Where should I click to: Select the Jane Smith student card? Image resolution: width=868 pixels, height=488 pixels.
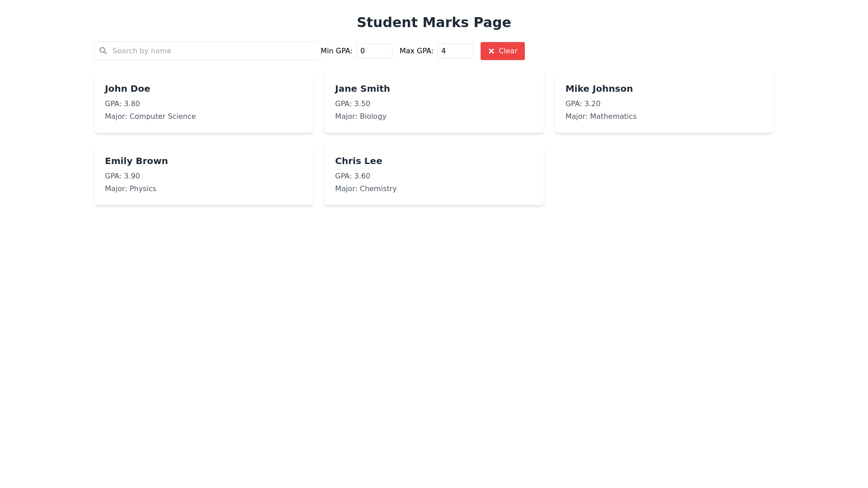[434, 102]
